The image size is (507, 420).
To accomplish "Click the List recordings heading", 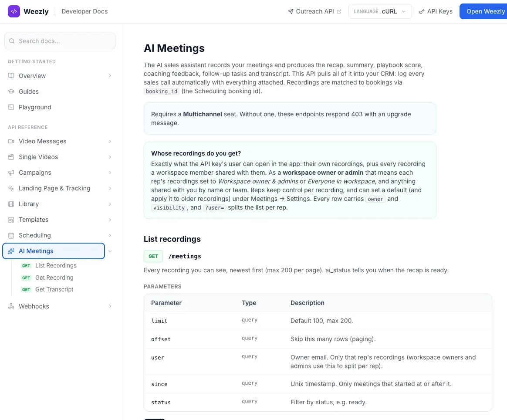I will 172,239.
